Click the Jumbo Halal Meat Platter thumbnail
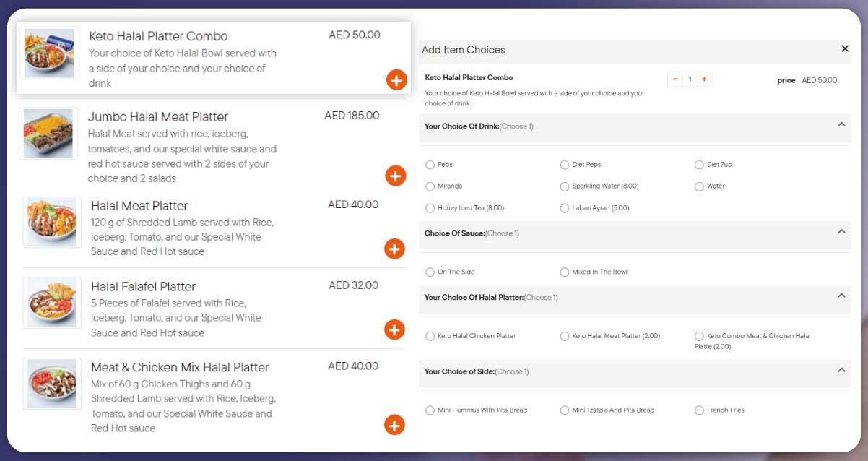This screenshot has height=461, width=868. (49, 134)
